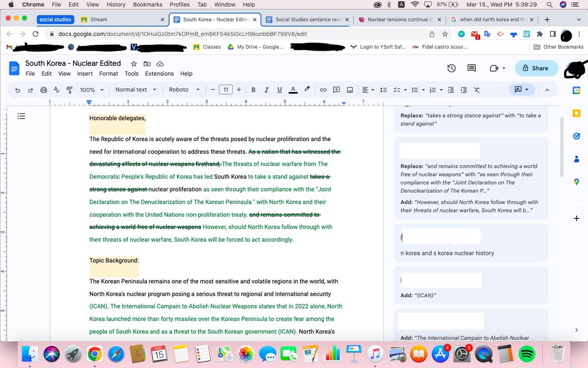The height and width of the screenshot is (368, 588).
Task: Open Spotify from the Dock
Action: [x=526, y=353]
